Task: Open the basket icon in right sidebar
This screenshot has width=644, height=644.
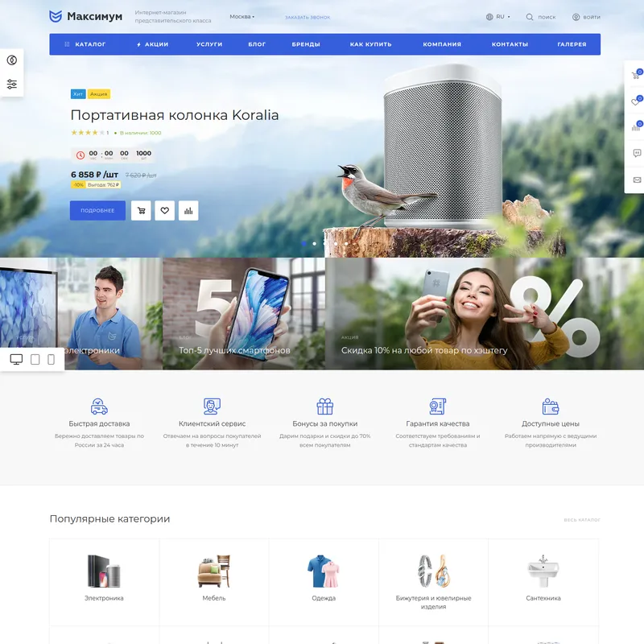Action: pos(635,76)
